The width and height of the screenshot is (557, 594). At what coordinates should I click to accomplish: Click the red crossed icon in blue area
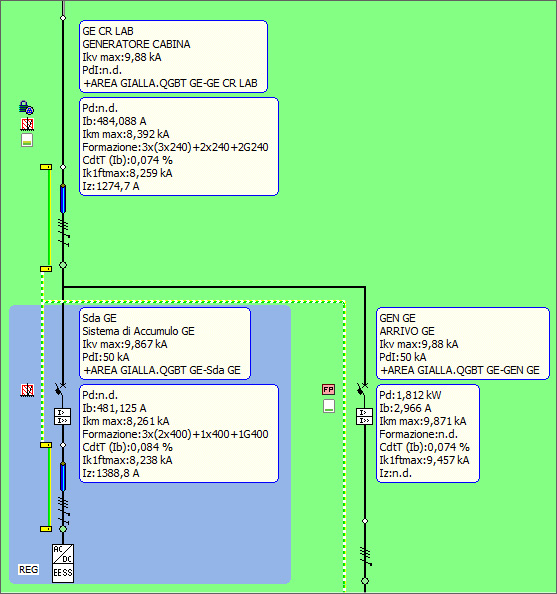[27, 390]
